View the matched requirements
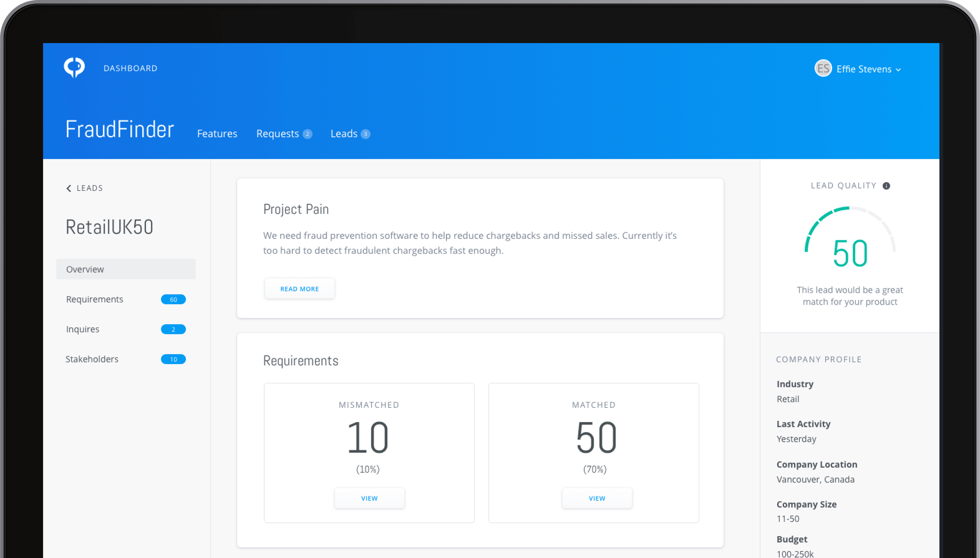980x558 pixels. [x=597, y=498]
